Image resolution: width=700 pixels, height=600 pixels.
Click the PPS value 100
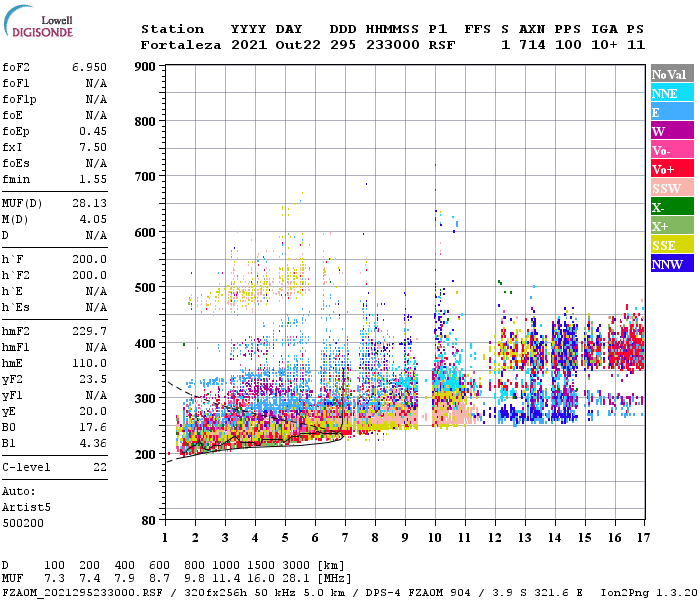(x=568, y=45)
